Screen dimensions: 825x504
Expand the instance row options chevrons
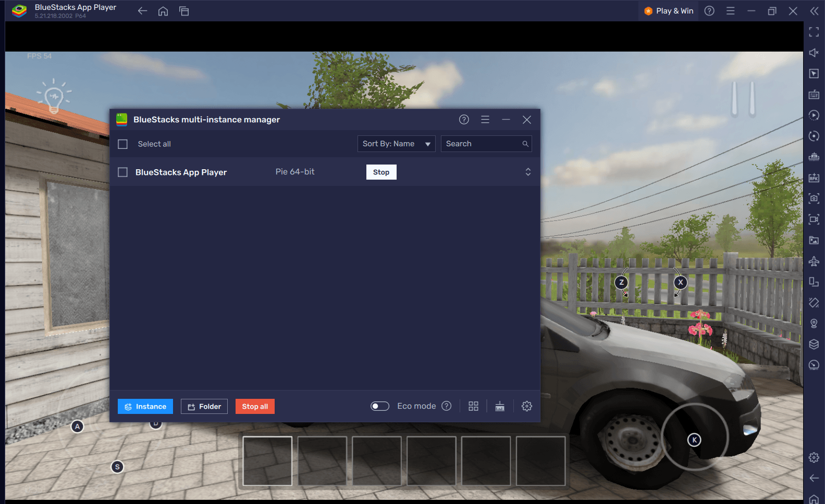(x=528, y=172)
